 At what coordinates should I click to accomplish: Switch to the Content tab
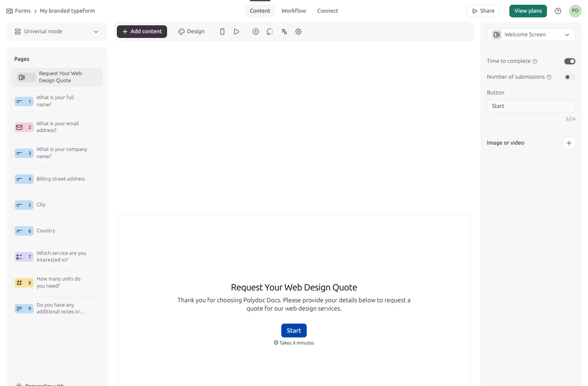260,11
